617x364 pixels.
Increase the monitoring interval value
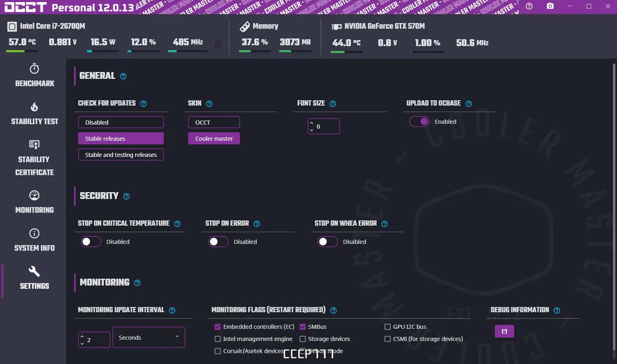coord(82,336)
